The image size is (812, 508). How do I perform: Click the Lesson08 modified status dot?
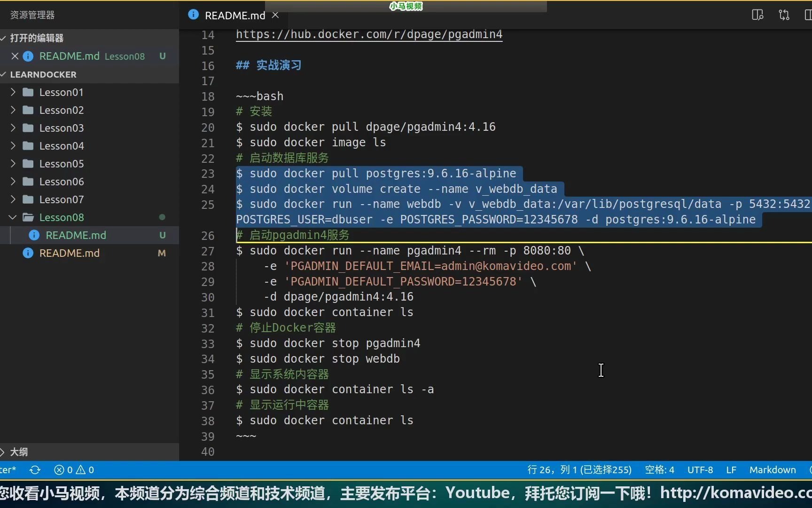click(162, 217)
